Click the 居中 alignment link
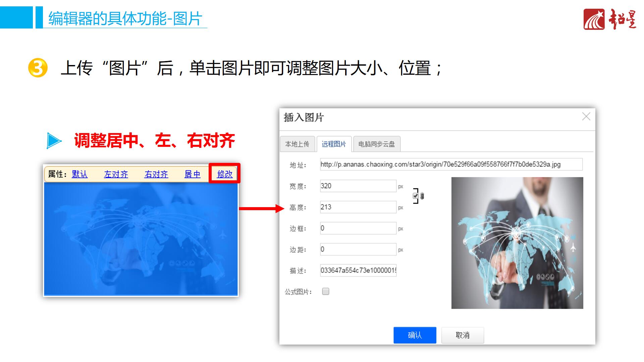This screenshot has width=644, height=362. [x=192, y=174]
